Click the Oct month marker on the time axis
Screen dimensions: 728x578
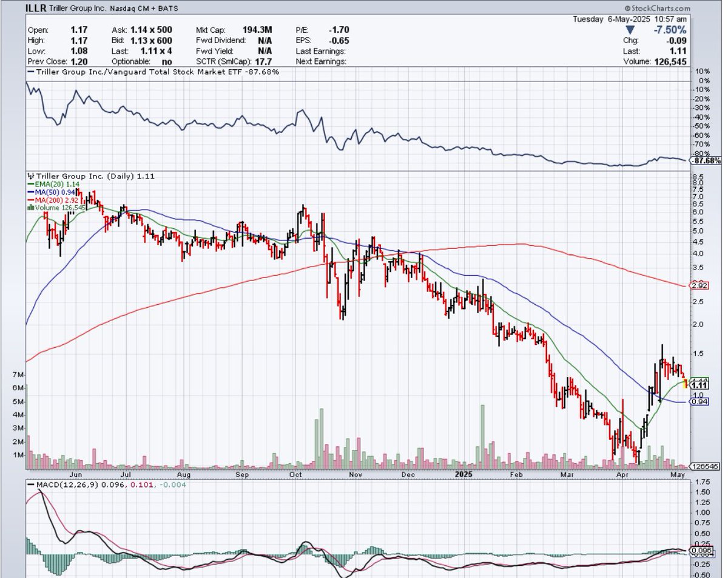[x=297, y=475]
